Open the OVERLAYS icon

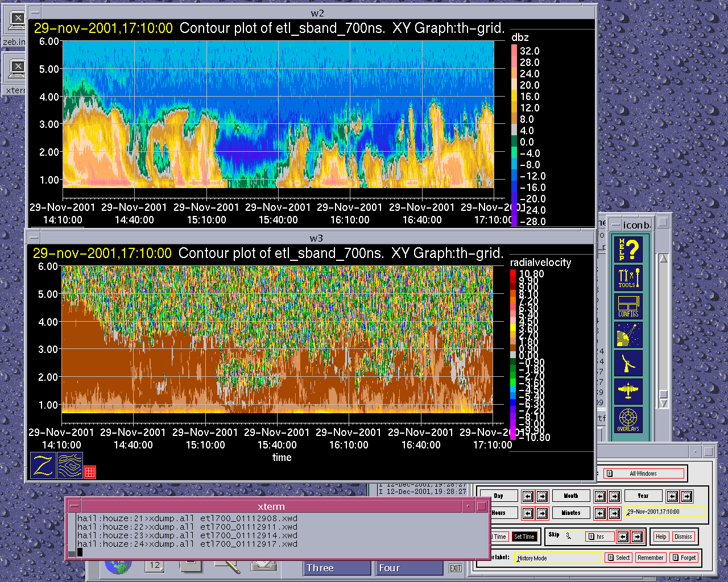[628, 420]
